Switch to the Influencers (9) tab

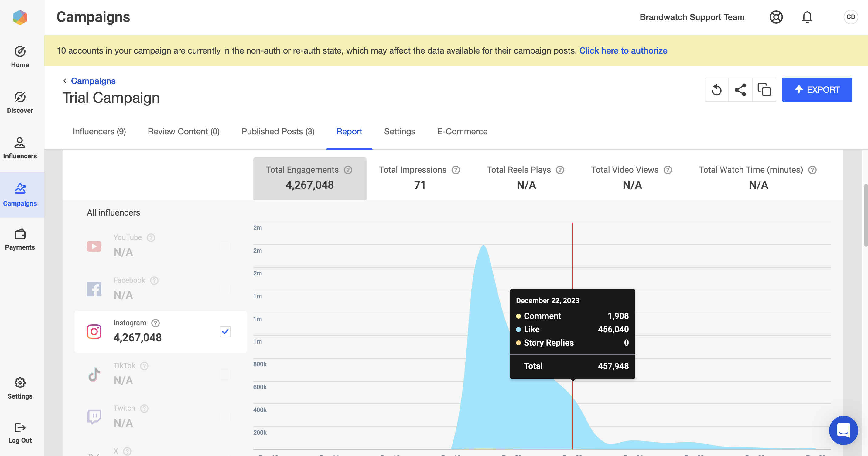point(99,132)
